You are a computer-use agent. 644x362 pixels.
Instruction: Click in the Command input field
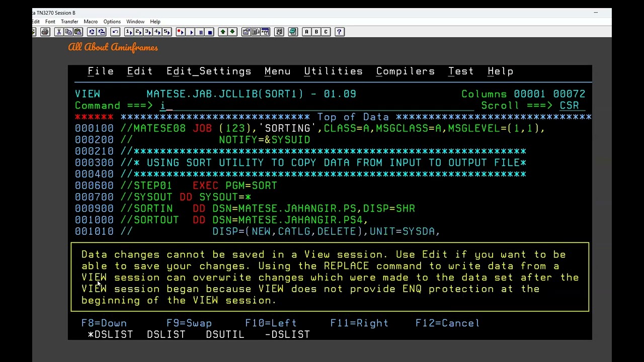point(317,106)
